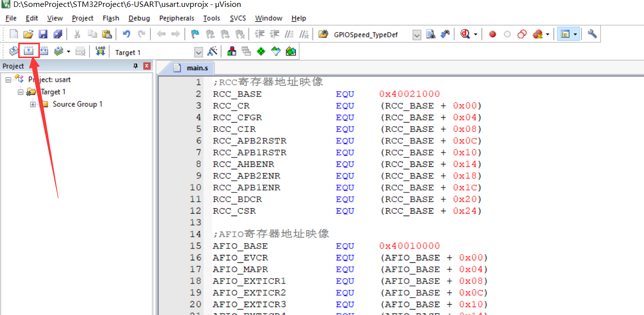644x315 pixels.
Task: Click the Find icon next to the search box
Action: pyautogui.click(x=431, y=34)
